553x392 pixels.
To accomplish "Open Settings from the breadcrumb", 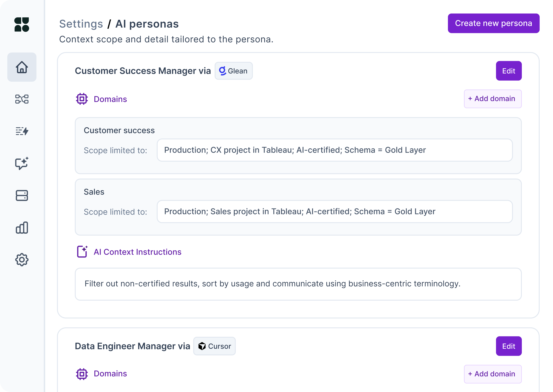I will pos(81,23).
